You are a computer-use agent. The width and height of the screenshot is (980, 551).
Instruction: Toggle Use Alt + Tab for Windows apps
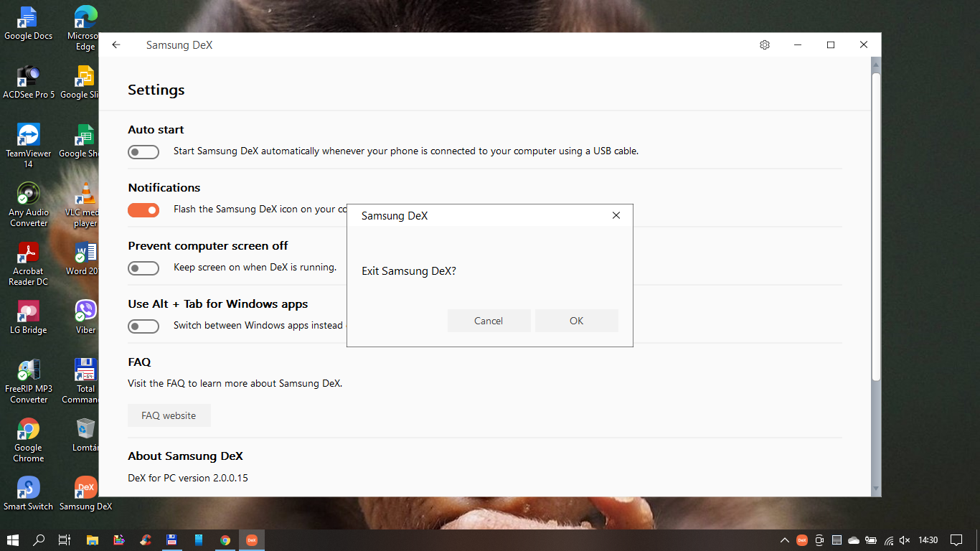click(143, 326)
